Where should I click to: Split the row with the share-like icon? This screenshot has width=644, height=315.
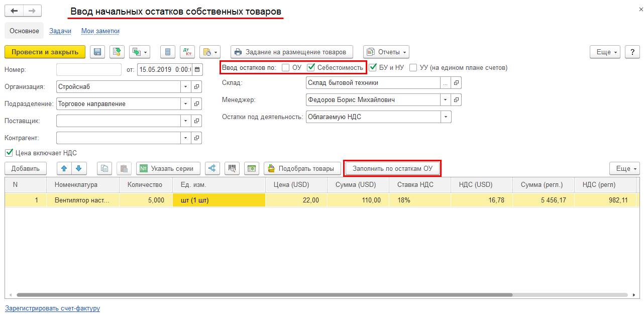[x=212, y=169]
